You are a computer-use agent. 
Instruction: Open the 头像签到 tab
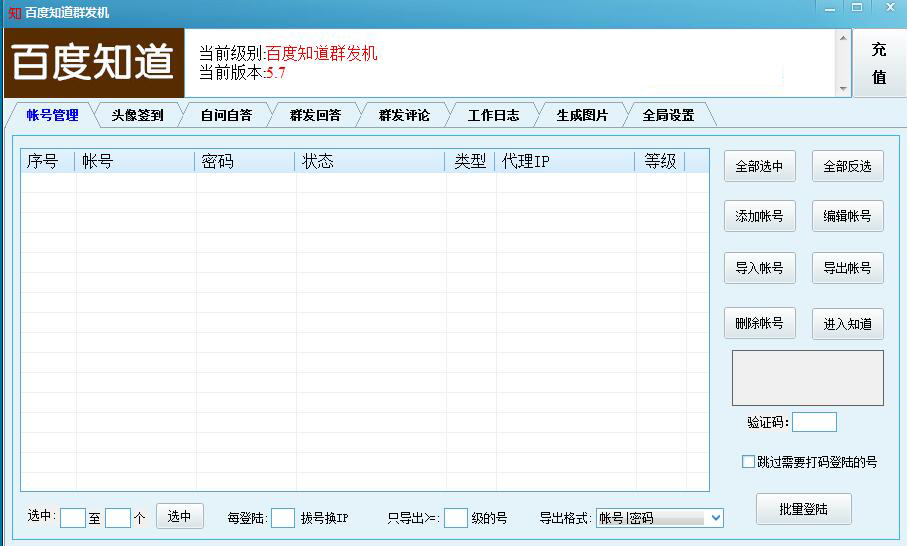[137, 115]
